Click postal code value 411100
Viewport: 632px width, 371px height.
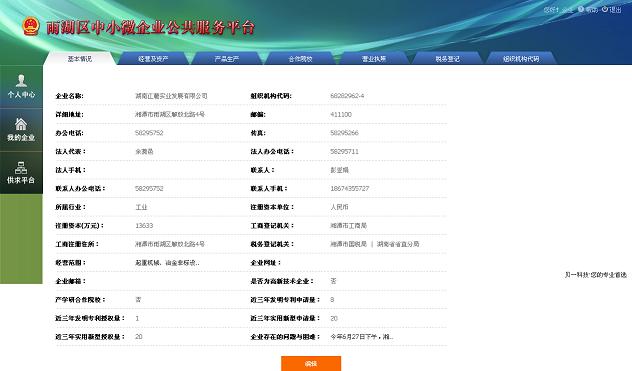pos(341,114)
